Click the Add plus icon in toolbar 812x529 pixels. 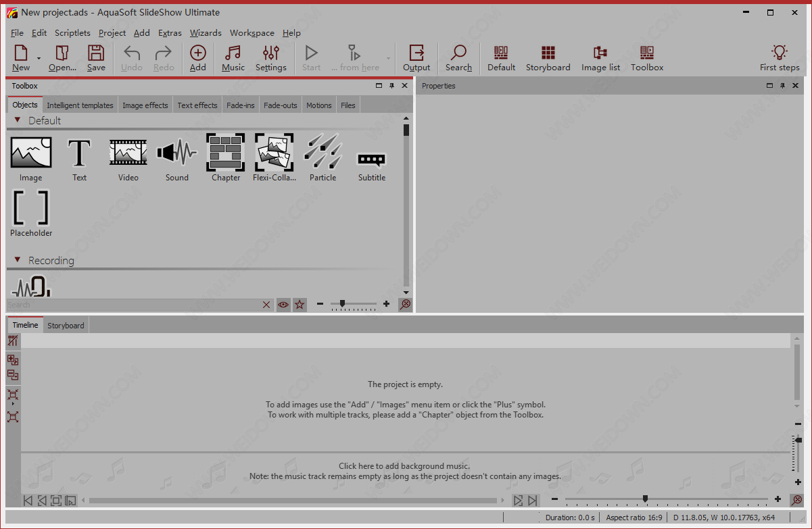tap(198, 58)
